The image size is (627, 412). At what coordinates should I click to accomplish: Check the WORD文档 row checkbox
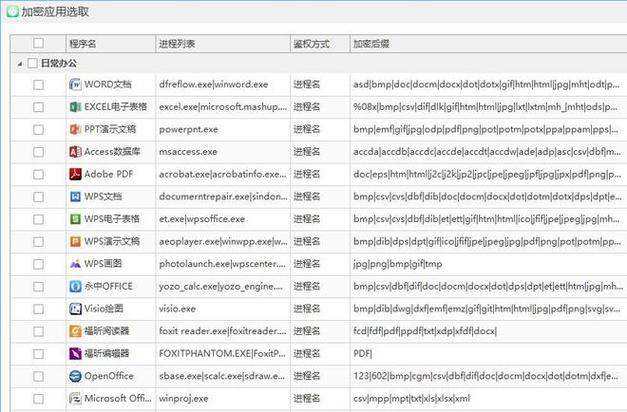coord(38,85)
